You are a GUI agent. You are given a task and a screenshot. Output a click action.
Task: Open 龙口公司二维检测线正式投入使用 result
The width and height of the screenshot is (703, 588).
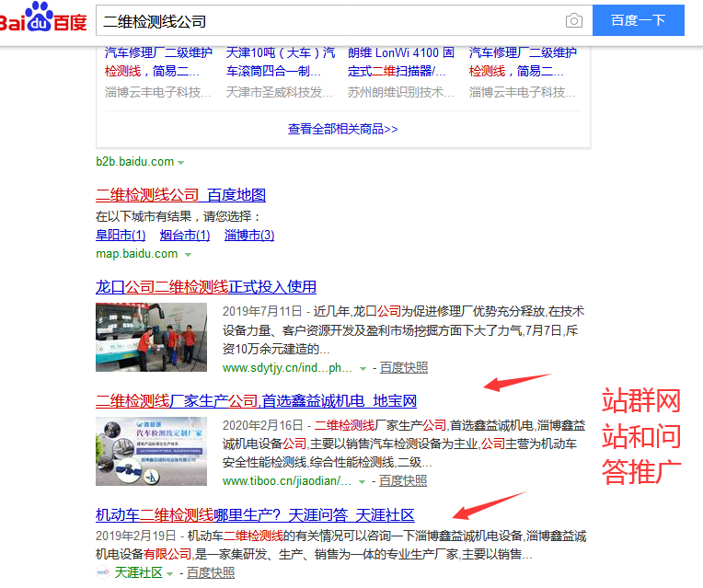(x=206, y=286)
